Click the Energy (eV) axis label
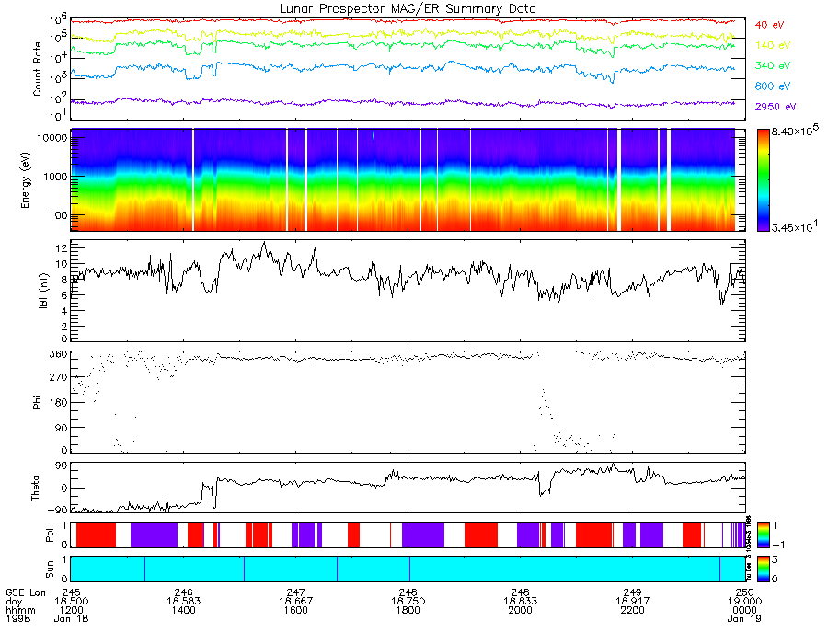The width and height of the screenshot is (828, 644). (26, 180)
